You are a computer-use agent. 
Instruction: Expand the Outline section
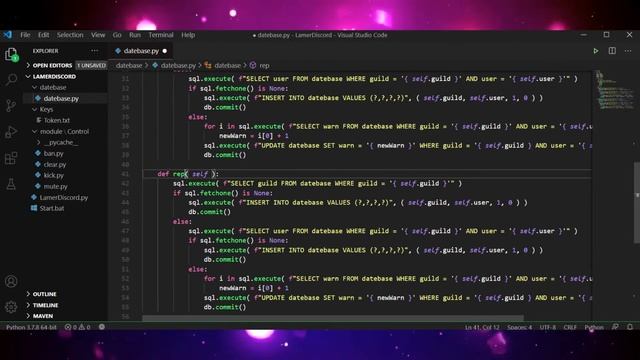[x=65, y=294]
